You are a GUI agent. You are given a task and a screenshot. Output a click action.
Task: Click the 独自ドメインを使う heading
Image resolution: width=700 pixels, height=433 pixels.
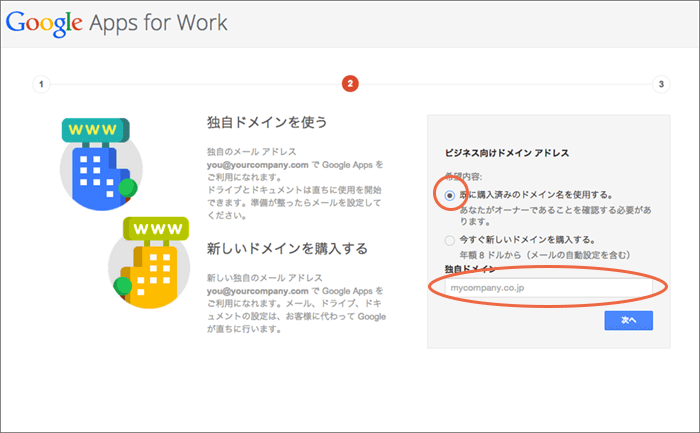[267, 122]
